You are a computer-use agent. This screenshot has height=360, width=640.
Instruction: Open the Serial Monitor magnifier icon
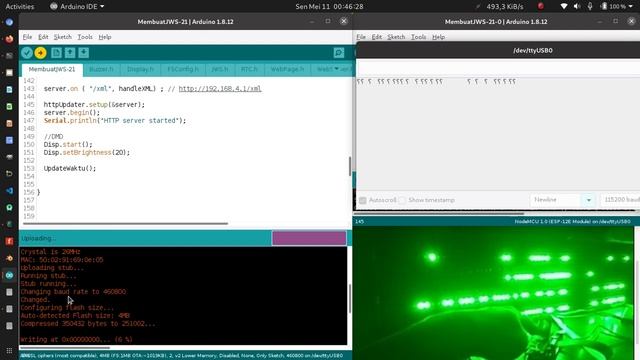pyautogui.click(x=339, y=53)
